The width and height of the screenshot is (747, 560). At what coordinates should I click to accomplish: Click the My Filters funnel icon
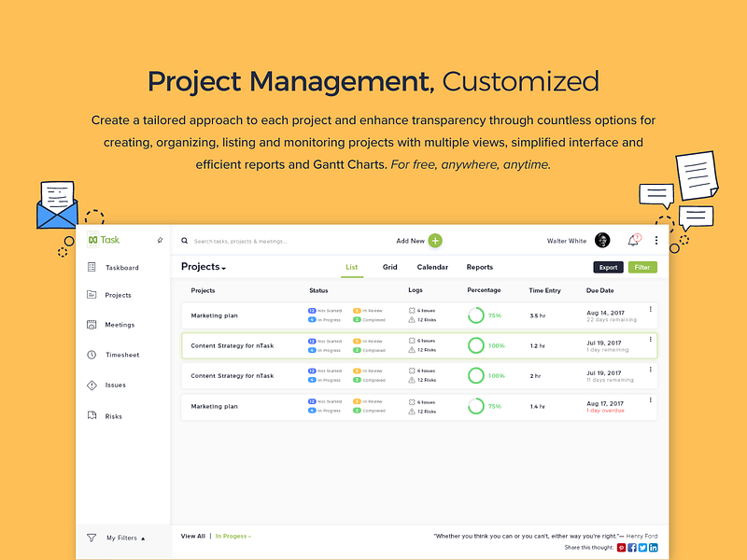[x=92, y=538]
